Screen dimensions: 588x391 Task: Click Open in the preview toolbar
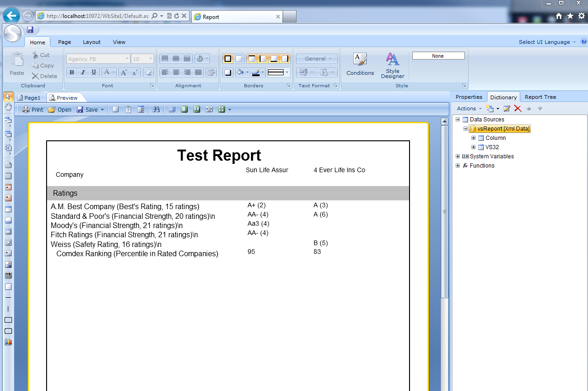(x=60, y=109)
